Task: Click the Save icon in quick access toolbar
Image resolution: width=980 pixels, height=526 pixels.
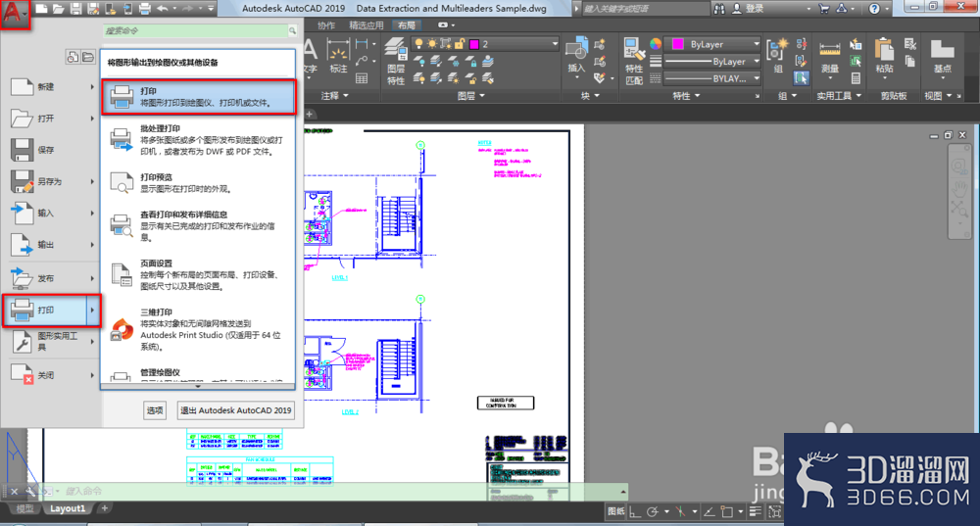Action: (75, 9)
